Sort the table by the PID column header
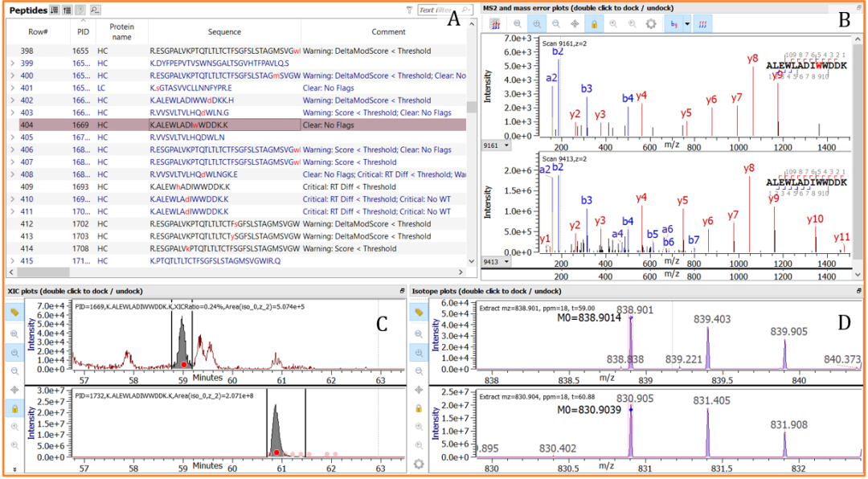Image resolution: width=868 pixels, height=479 pixels. click(x=83, y=32)
